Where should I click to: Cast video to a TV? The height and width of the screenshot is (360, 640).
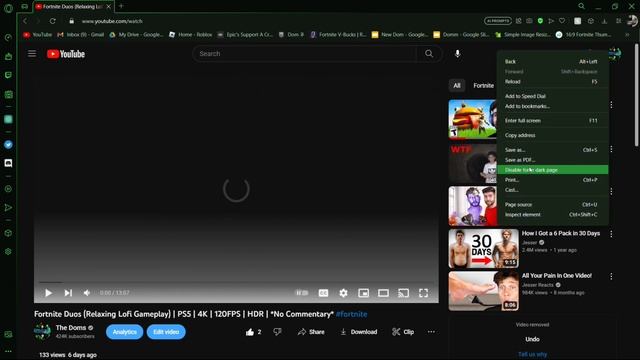[403, 293]
